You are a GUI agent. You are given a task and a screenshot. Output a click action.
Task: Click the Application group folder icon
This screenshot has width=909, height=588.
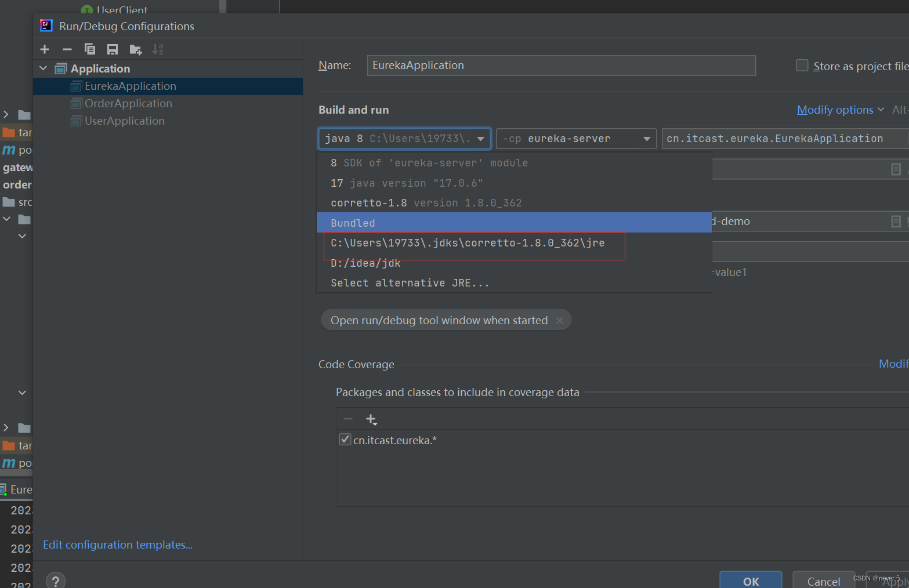(x=61, y=68)
